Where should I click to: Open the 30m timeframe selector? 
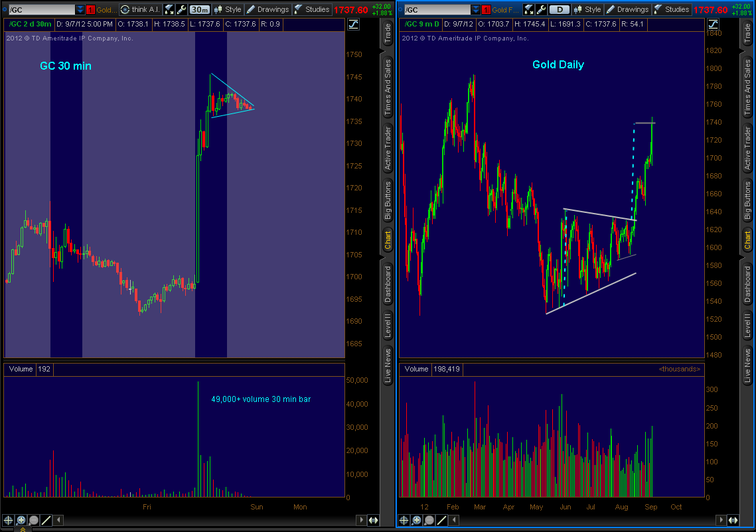199,9
